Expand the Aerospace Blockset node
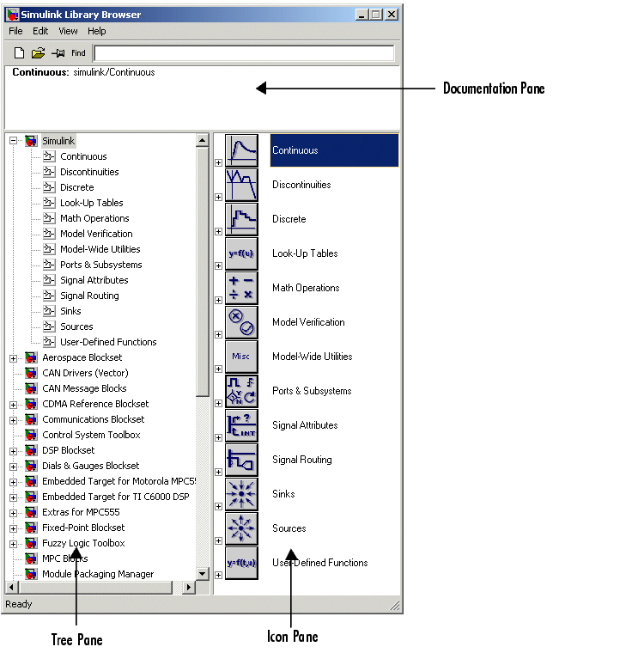 coord(14,358)
